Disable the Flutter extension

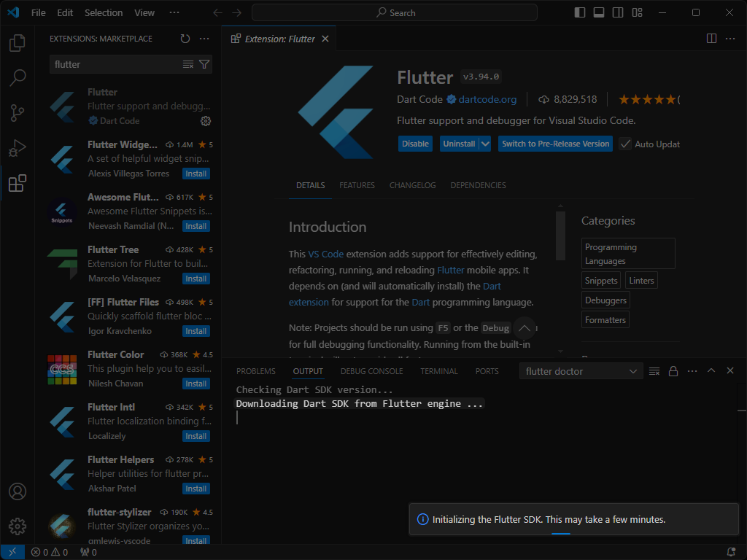tap(415, 144)
